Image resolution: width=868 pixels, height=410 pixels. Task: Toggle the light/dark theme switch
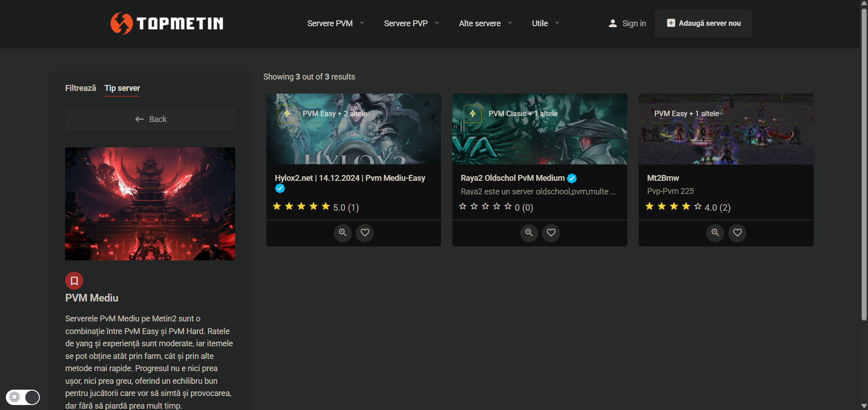23,397
